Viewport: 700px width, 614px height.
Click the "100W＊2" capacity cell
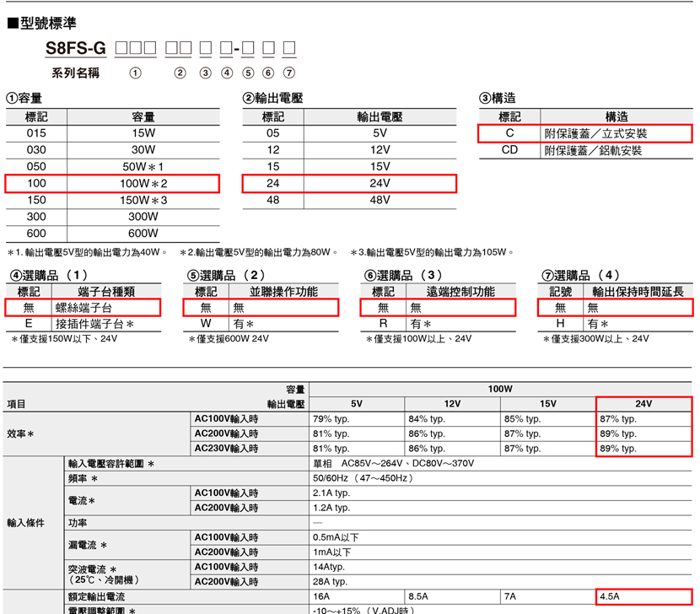click(x=143, y=184)
